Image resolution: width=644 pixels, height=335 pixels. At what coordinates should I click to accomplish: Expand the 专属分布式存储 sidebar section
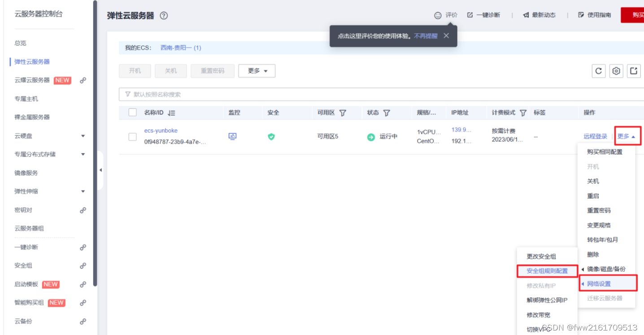[83, 154]
